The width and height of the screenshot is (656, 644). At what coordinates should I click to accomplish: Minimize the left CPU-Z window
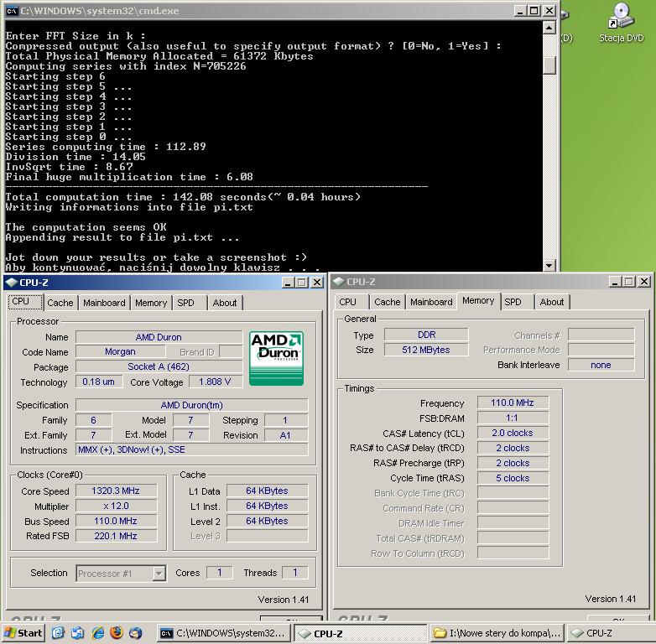(288, 283)
